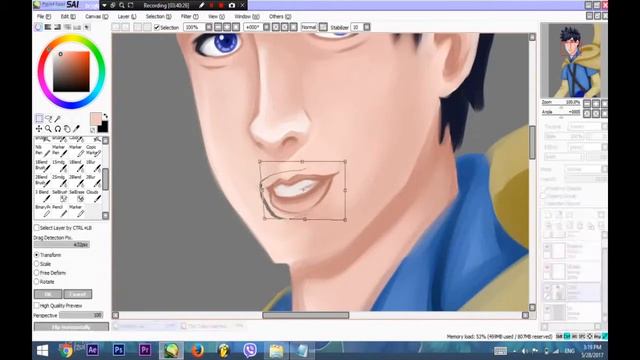Choose the Clouds brush
Image resolution: width=640 pixels, height=360 pixels.
[93, 196]
